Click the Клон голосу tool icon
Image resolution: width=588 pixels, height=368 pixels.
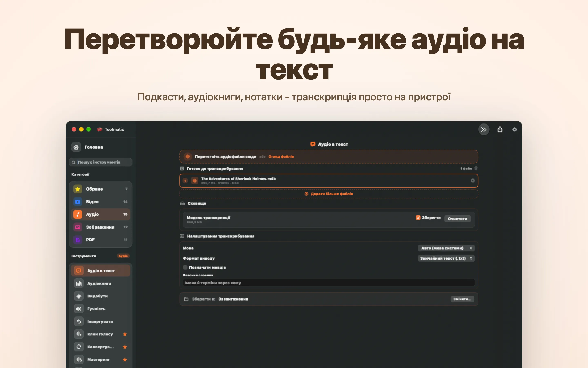click(79, 334)
